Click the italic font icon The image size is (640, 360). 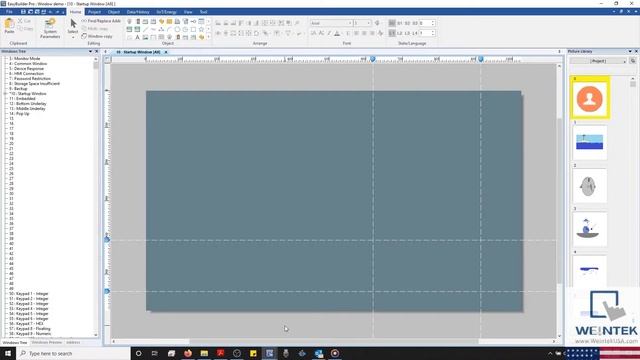[329, 33]
